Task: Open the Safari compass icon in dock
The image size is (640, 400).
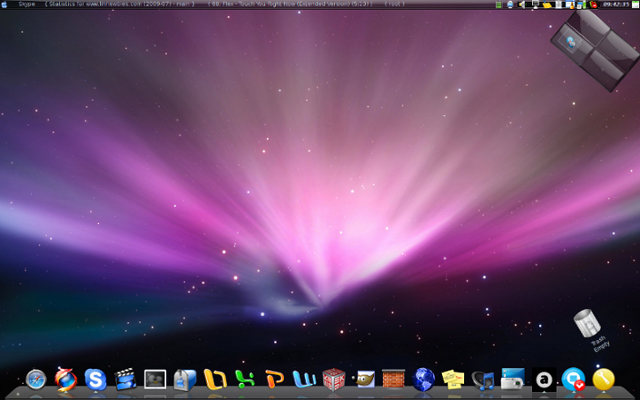Action: click(36, 380)
